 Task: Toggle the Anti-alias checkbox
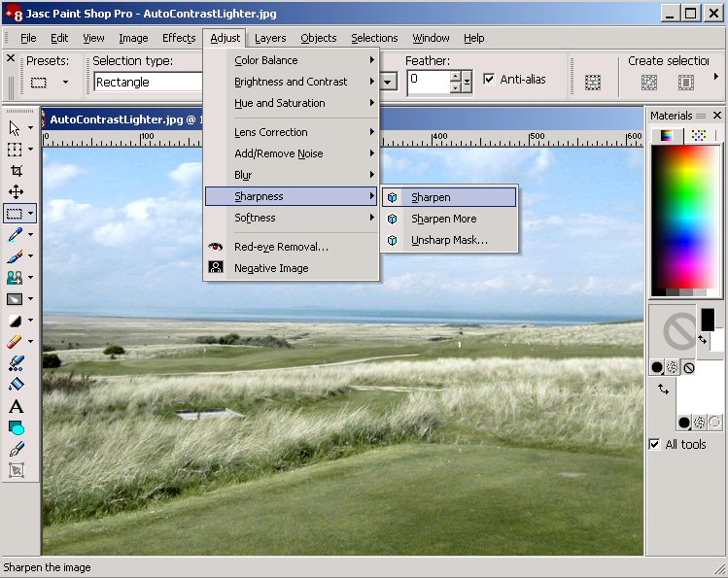[x=489, y=80]
